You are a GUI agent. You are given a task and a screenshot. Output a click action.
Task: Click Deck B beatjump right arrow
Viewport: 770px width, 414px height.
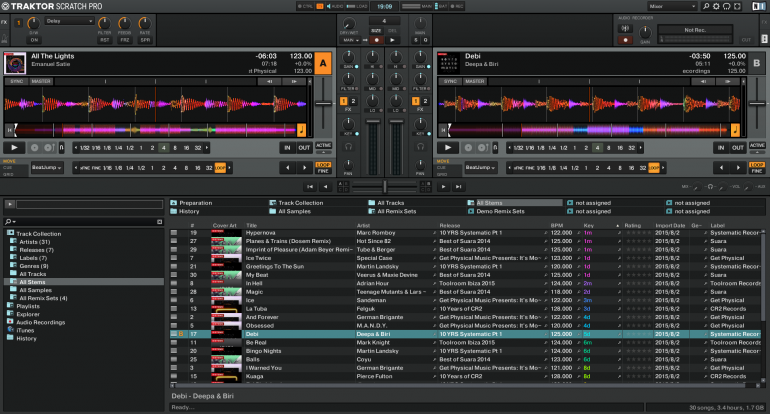coord(738,168)
